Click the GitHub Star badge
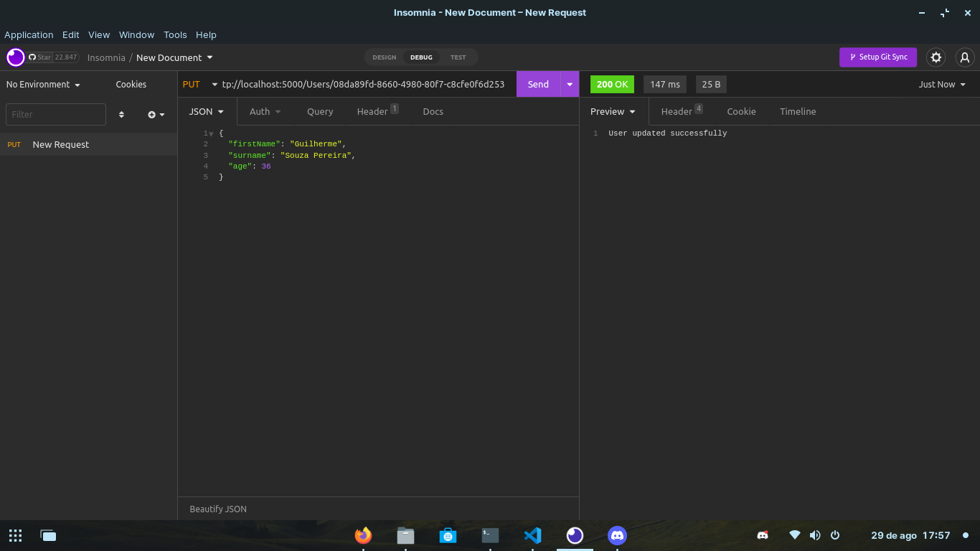The image size is (980, 551). 54,57
